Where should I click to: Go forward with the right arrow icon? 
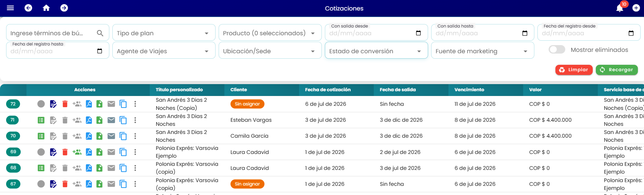click(64, 8)
